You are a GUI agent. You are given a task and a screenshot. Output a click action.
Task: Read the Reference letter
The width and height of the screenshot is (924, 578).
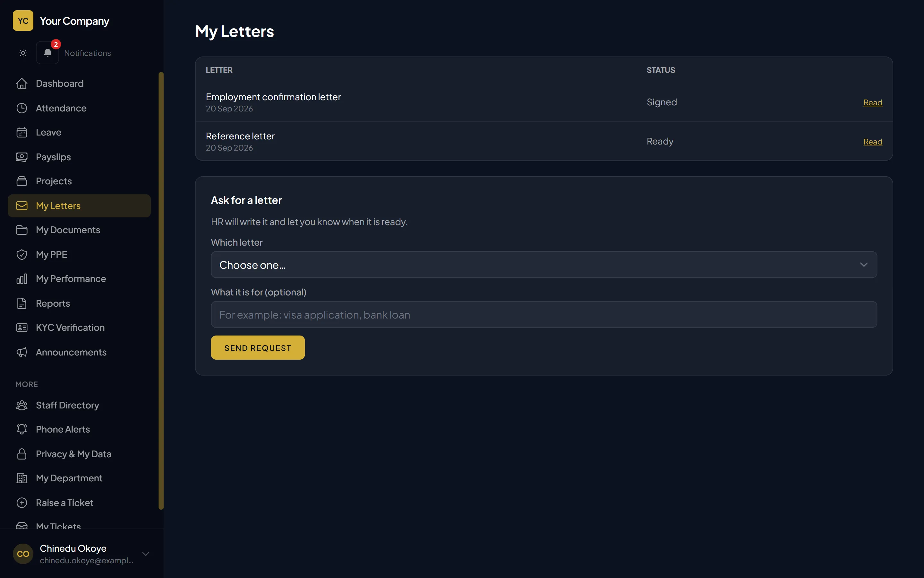pos(872,142)
